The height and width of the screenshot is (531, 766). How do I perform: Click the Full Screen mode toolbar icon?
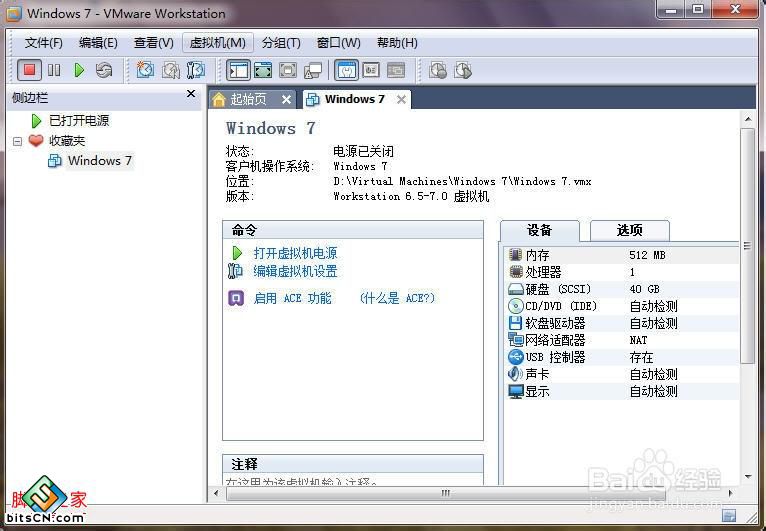tap(288, 70)
